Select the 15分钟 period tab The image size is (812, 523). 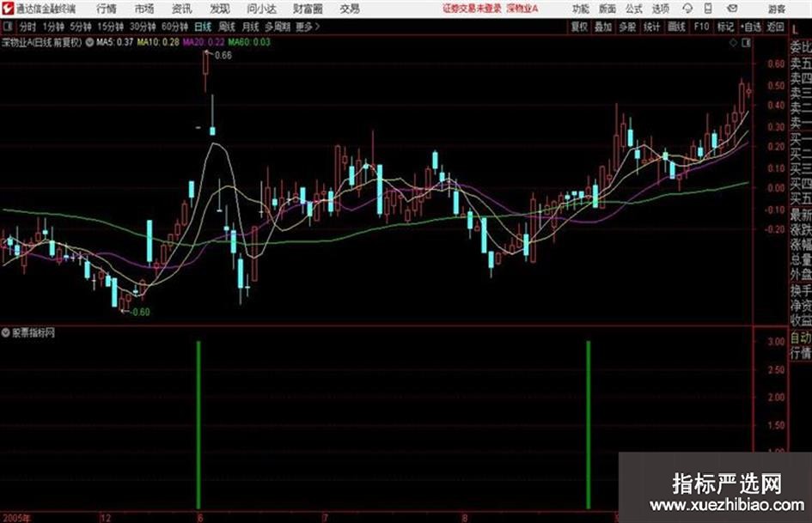tap(110, 27)
